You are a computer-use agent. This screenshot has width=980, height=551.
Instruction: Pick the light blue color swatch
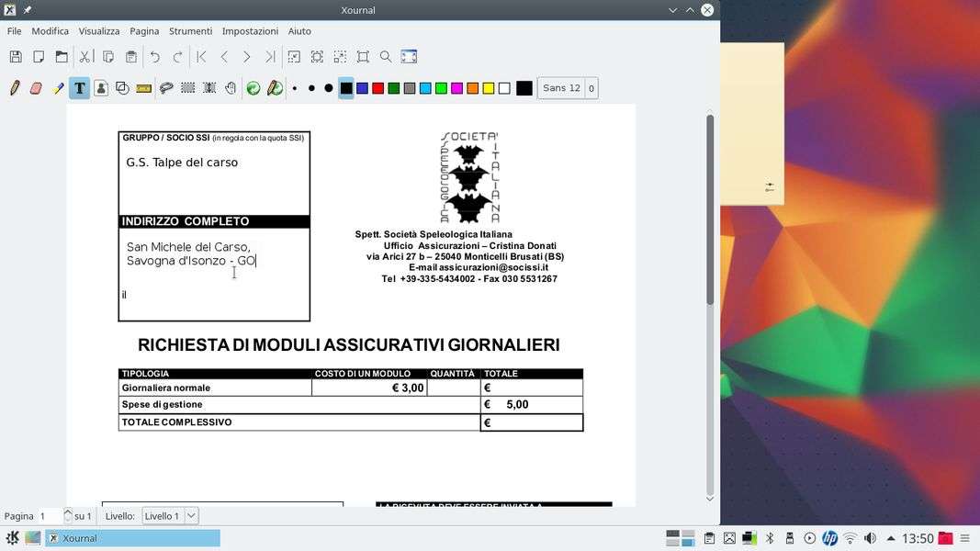tap(425, 88)
